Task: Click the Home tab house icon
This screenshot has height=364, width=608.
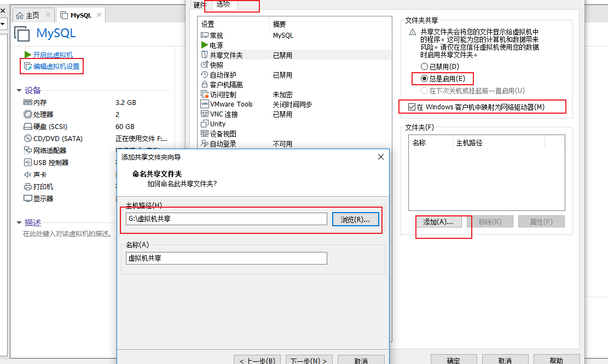Action: pos(20,15)
